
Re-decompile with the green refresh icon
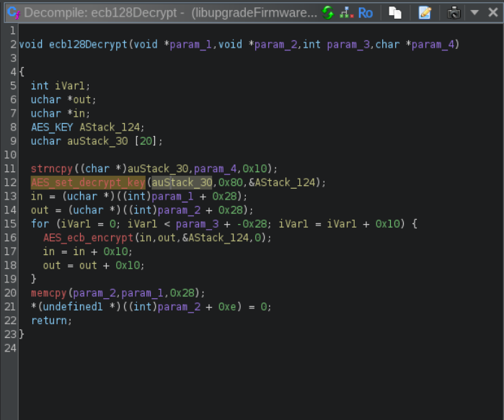[328, 13]
